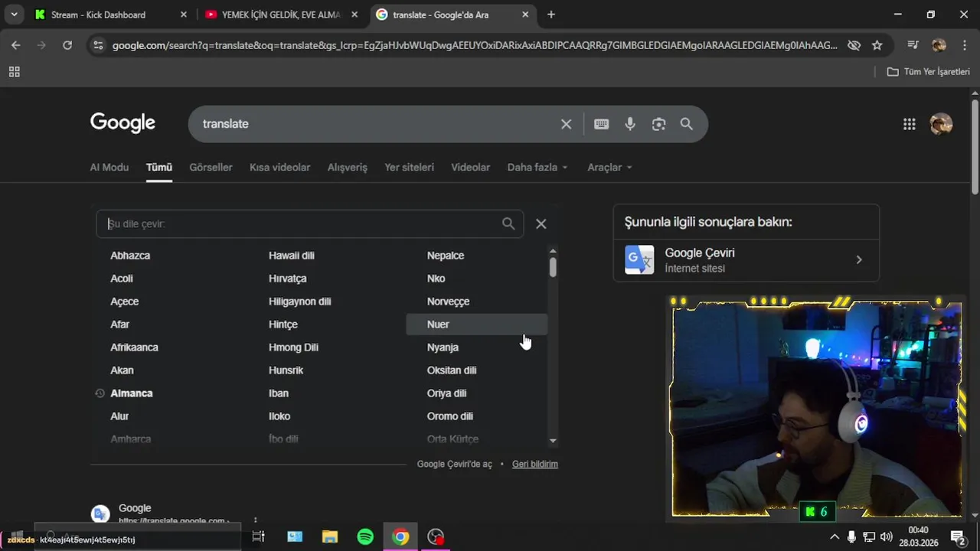Open Task View in the taskbar
The image size is (980, 551).
259,536
